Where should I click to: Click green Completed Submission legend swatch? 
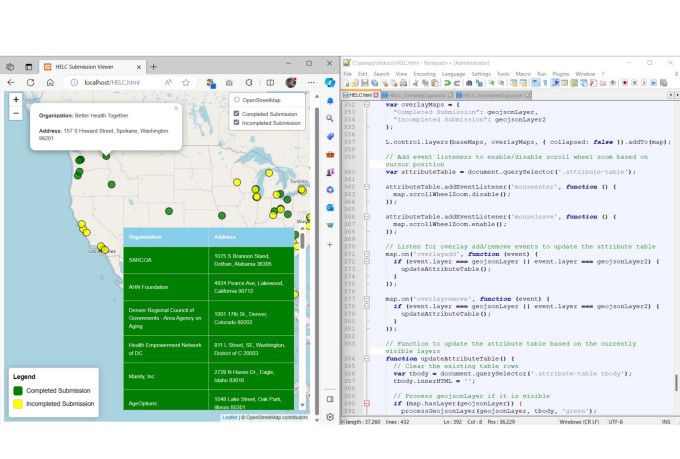pyautogui.click(x=18, y=390)
